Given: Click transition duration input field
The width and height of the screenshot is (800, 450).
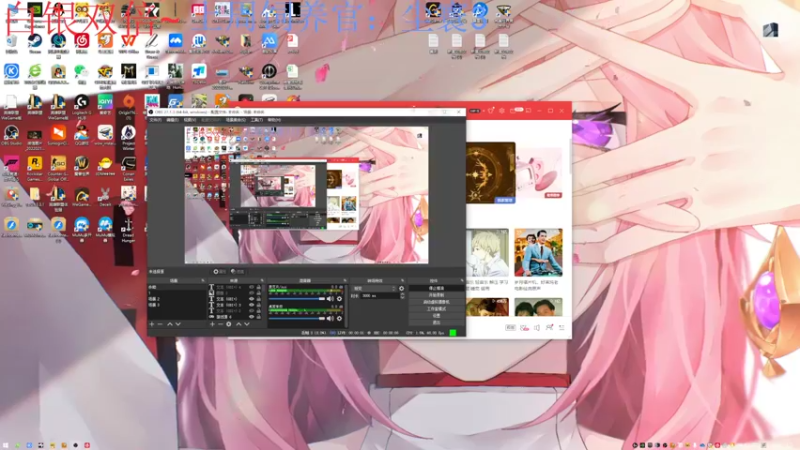Looking at the screenshot, I should point(379,296).
